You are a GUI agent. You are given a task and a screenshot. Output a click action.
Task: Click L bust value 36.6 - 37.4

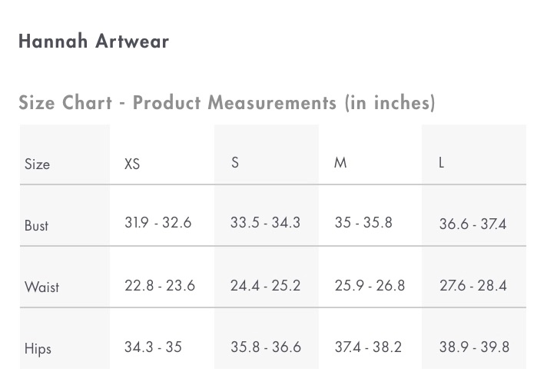point(472,224)
